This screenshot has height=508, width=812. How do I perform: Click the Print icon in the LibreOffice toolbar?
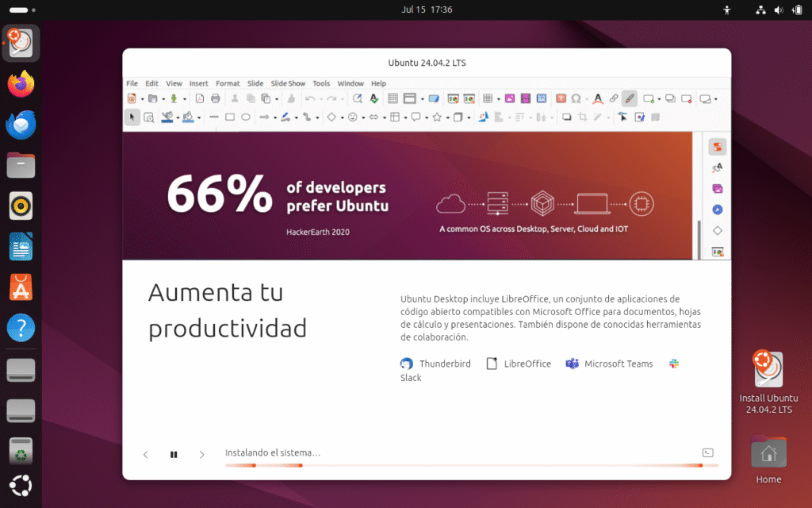click(216, 98)
